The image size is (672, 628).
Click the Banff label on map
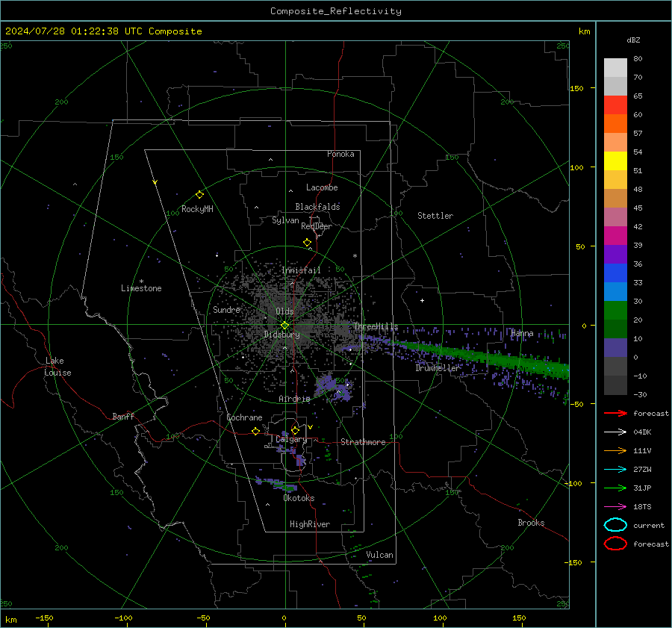coord(123,416)
